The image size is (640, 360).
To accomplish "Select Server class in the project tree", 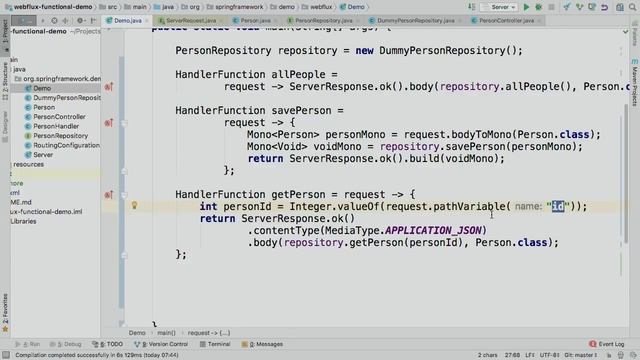I will [39, 155].
